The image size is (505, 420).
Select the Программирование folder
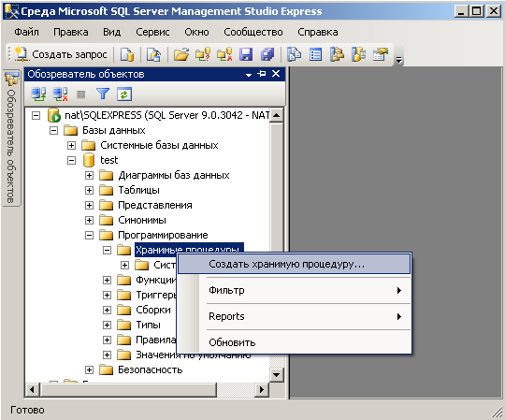pyautogui.click(x=163, y=235)
